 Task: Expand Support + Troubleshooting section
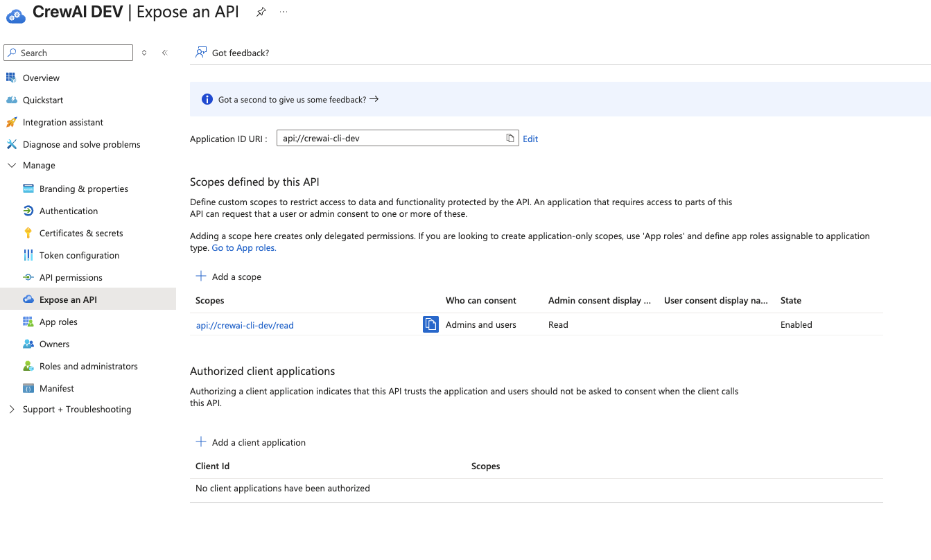[10, 409]
